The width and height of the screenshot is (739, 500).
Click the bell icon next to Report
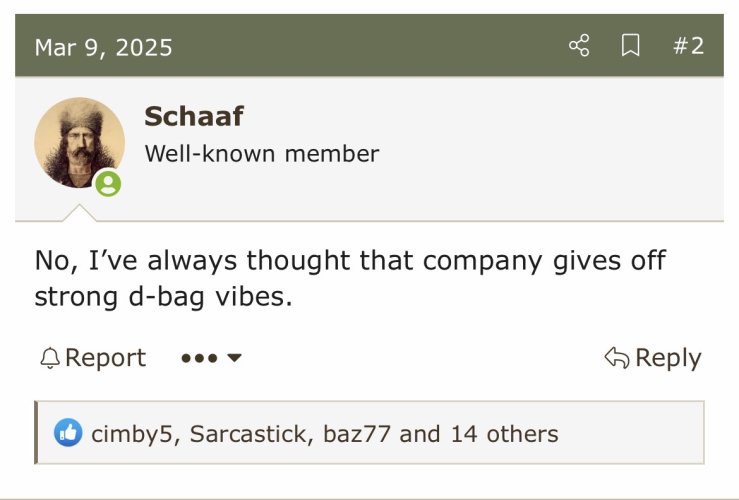[50, 358]
